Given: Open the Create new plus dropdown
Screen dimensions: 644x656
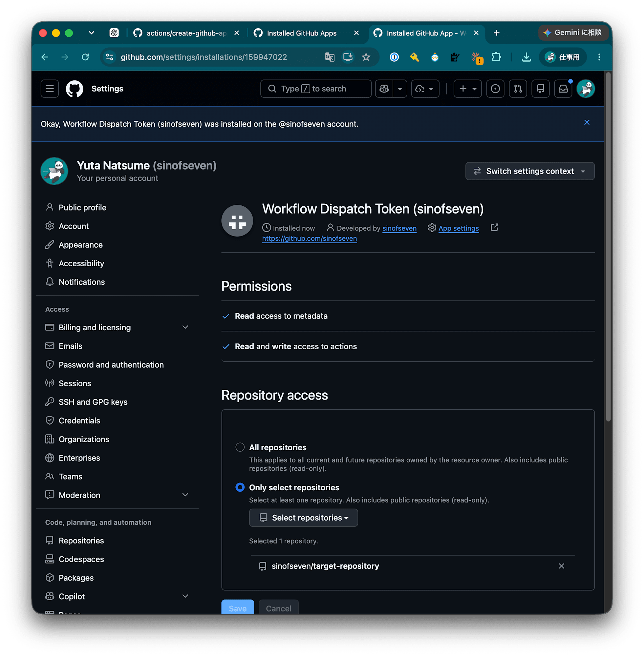Looking at the screenshot, I should pyautogui.click(x=467, y=89).
